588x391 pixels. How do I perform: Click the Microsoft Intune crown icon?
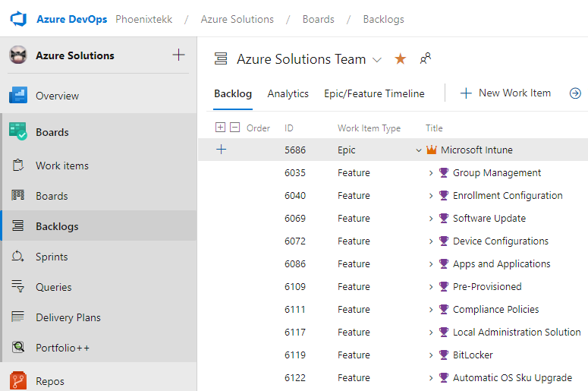point(432,150)
